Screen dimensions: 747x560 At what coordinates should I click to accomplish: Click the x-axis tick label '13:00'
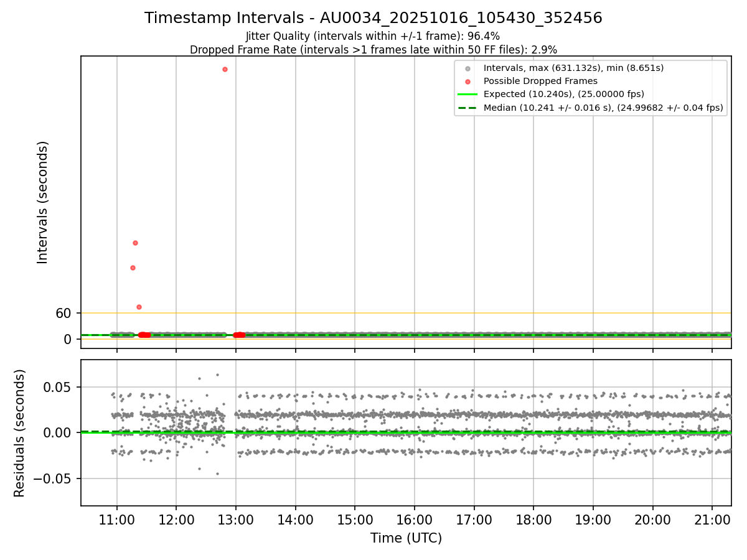coord(236,520)
